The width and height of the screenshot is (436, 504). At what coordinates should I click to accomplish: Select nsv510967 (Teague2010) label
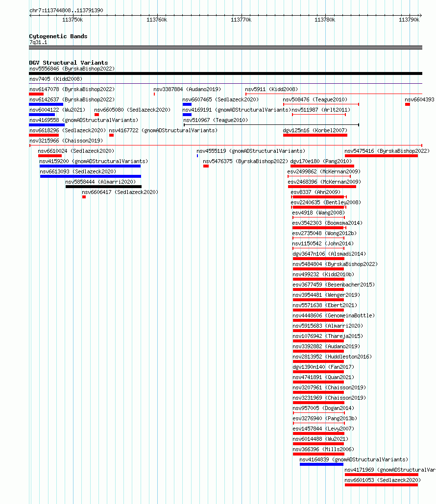[216, 120]
